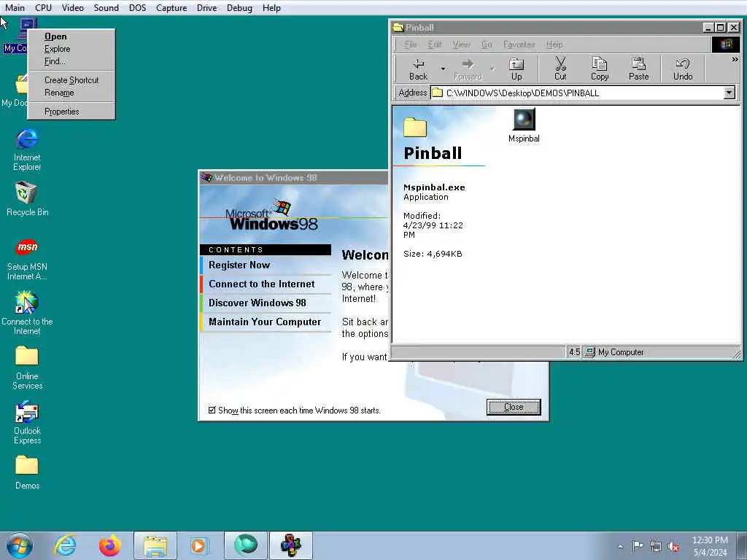
Task: Show hidden tray icons arrow
Action: coord(620,546)
